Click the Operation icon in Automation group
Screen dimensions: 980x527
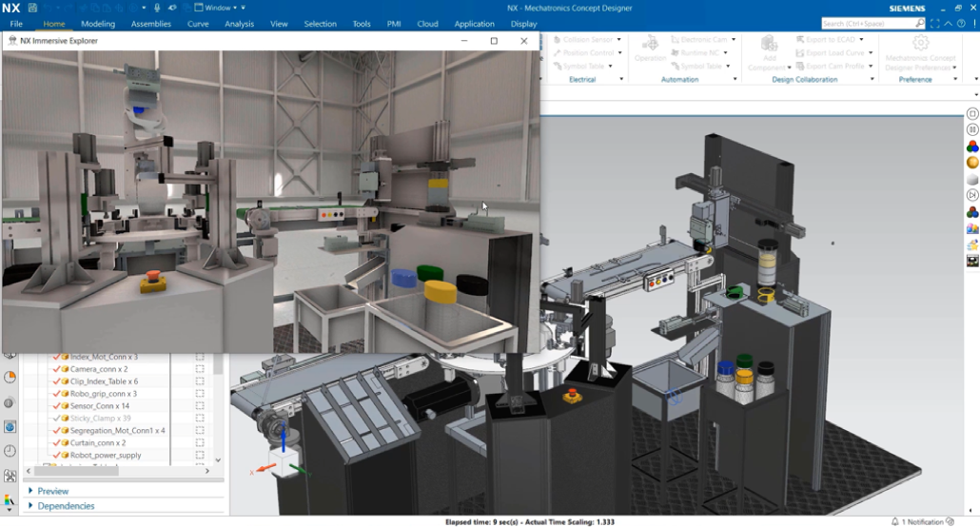tap(650, 44)
